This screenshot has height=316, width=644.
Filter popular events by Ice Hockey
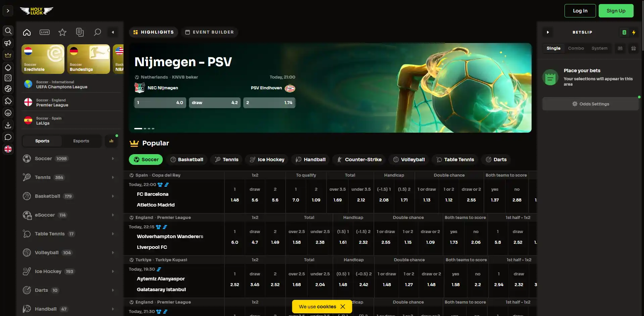267,160
